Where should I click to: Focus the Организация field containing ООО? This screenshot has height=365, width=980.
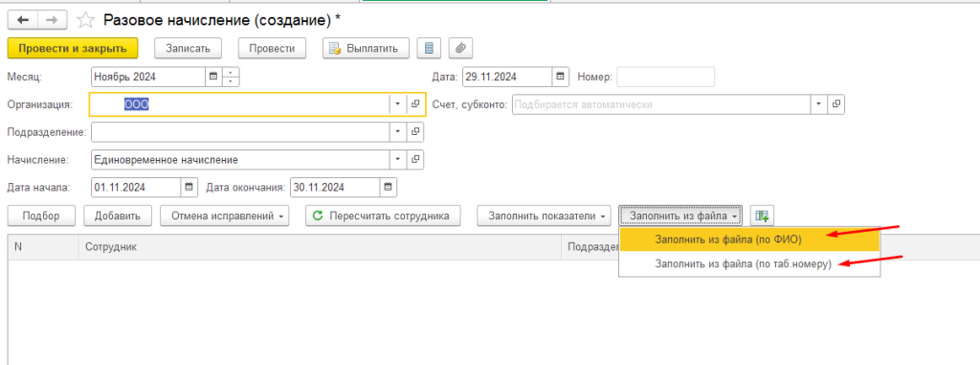pyautogui.click(x=240, y=104)
